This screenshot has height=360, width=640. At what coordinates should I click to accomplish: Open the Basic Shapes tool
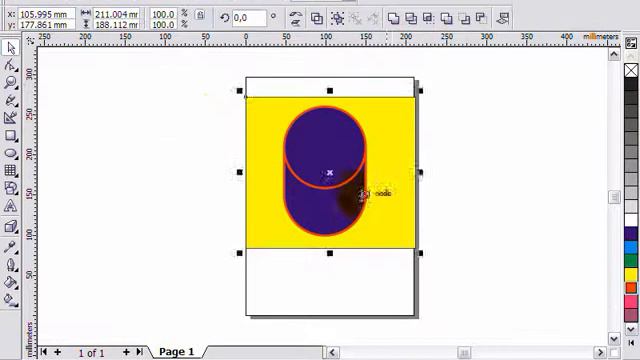click(x=10, y=188)
